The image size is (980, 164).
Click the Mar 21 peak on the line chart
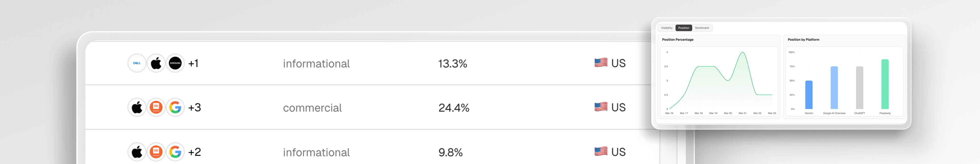click(x=743, y=53)
